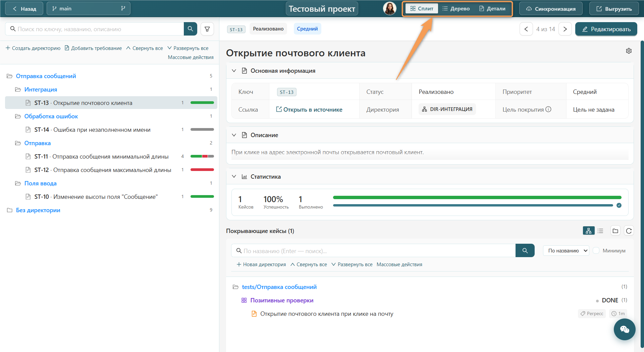Open the settings gear for requirement view

coord(629,51)
